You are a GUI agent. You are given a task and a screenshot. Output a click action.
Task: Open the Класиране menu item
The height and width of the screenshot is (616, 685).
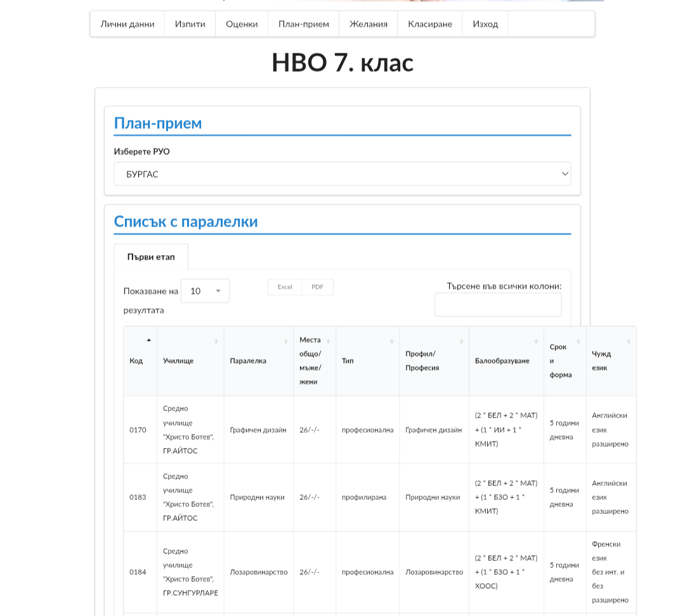(x=430, y=24)
